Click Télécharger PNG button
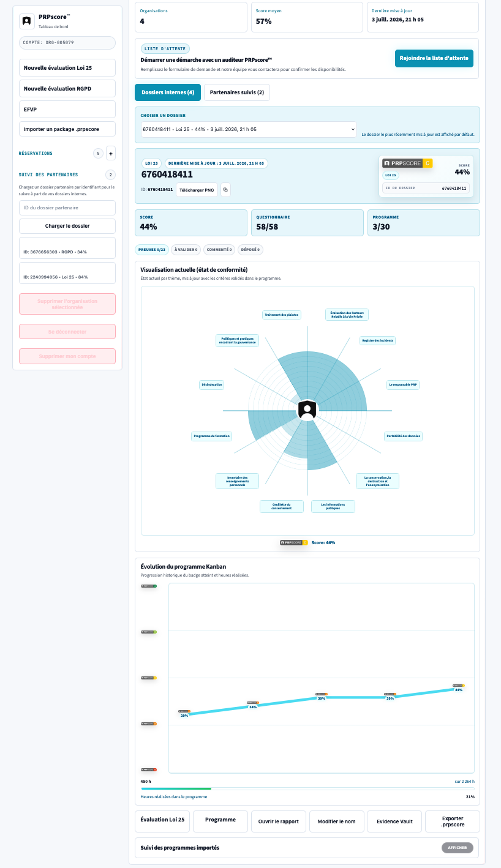Image resolution: width=501 pixels, height=868 pixels. click(x=197, y=190)
